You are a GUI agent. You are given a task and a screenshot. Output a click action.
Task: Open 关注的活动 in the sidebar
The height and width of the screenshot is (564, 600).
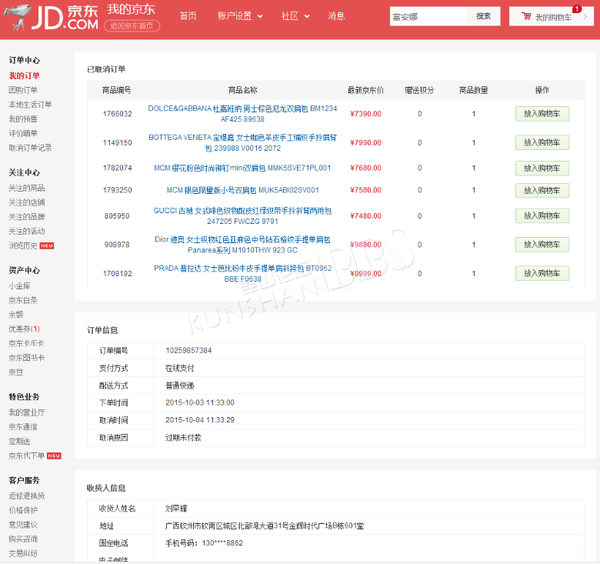27,231
